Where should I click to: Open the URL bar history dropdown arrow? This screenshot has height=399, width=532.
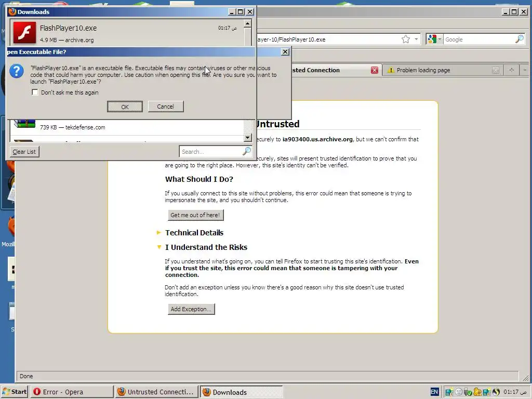[x=416, y=39]
